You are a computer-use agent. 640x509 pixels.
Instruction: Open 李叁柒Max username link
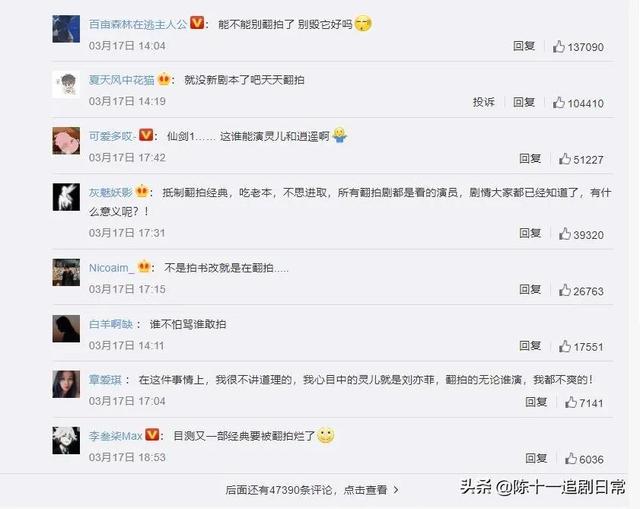click(116, 436)
